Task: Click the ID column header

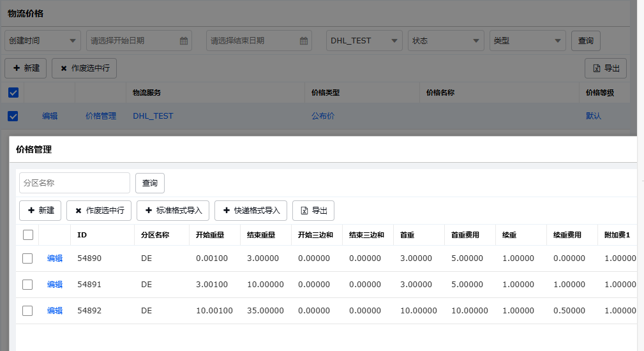Action: pos(82,235)
